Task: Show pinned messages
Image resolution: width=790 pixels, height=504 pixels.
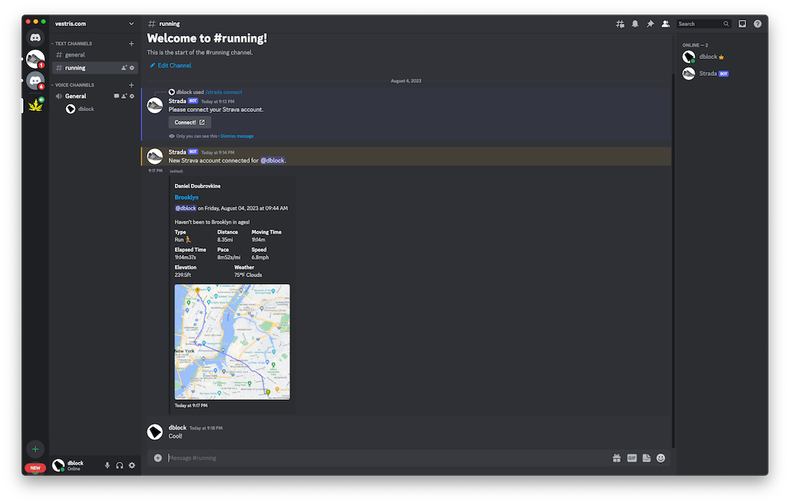Action: (650, 23)
